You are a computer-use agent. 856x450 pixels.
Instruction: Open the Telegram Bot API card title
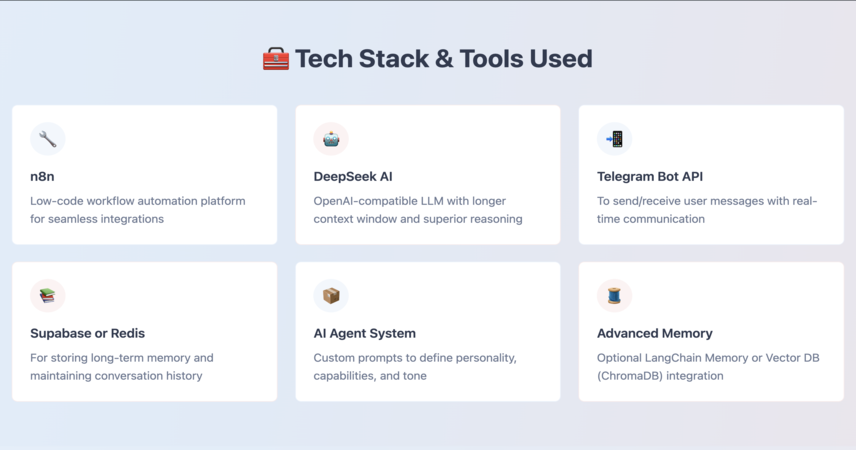(650, 176)
